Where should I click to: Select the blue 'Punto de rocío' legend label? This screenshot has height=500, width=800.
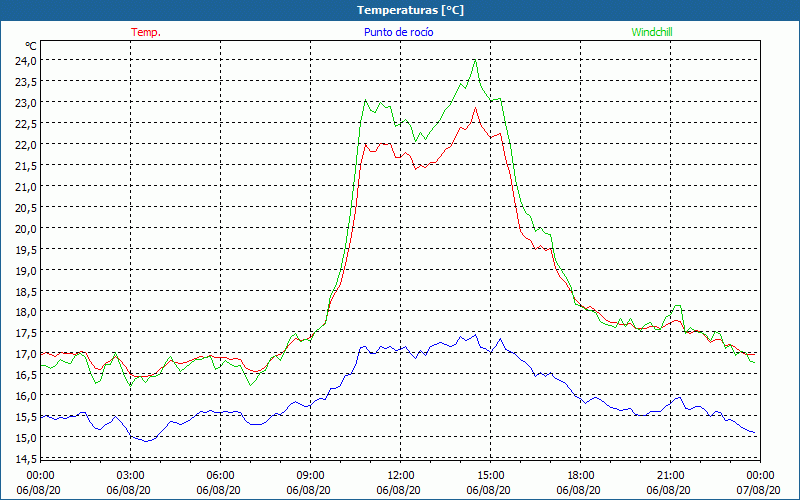pos(398,32)
